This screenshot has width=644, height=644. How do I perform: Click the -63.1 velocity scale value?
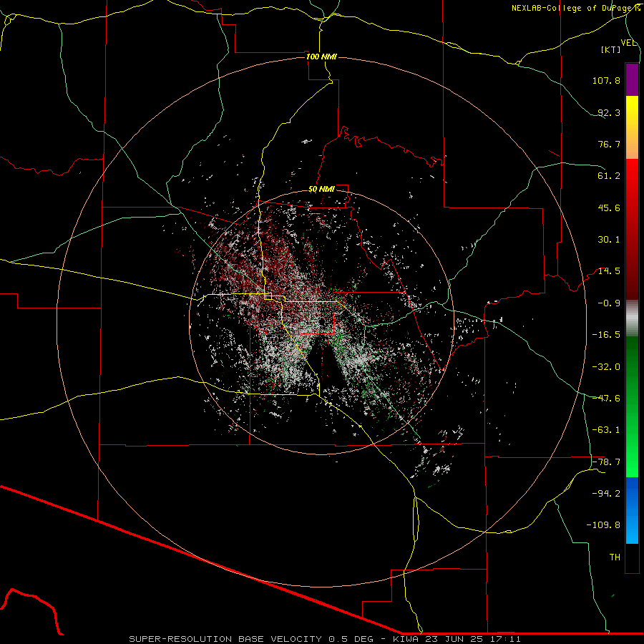(x=606, y=430)
